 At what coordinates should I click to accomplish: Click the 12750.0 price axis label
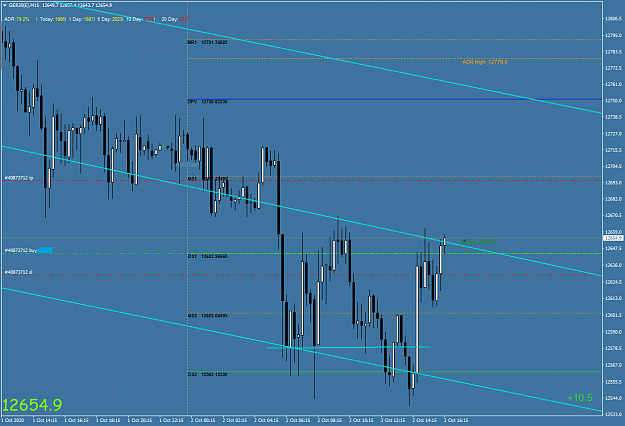click(613, 101)
